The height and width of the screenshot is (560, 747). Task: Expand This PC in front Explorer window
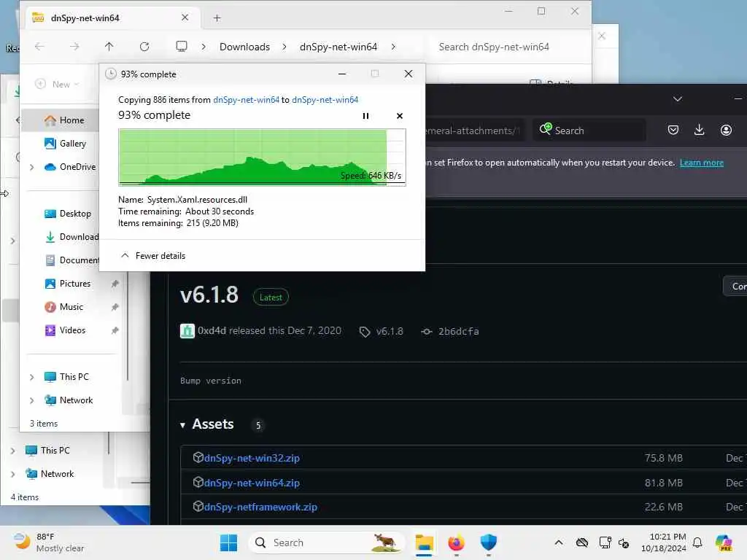click(x=31, y=377)
